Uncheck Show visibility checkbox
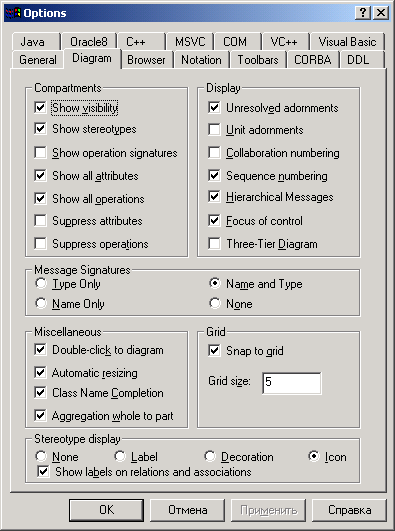395x531 pixels. click(x=40, y=108)
